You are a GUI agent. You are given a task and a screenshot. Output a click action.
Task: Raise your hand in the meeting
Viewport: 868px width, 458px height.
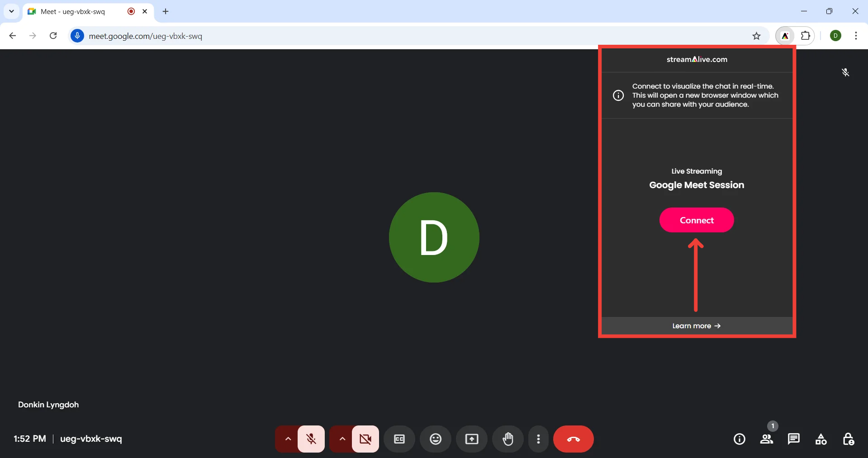click(508, 439)
